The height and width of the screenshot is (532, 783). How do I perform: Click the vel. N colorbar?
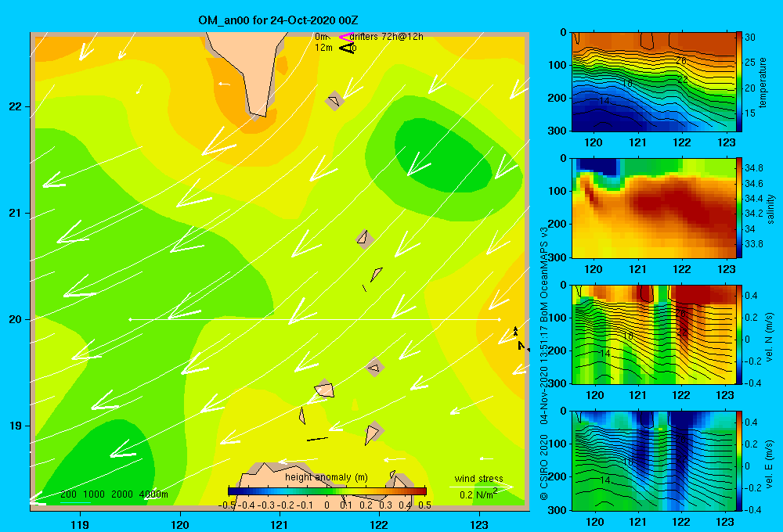click(x=738, y=334)
